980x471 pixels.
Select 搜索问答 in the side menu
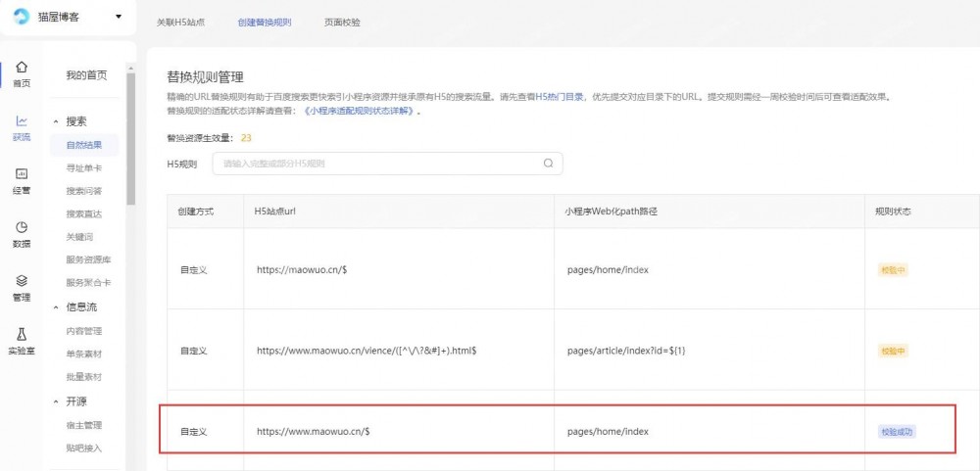click(83, 191)
